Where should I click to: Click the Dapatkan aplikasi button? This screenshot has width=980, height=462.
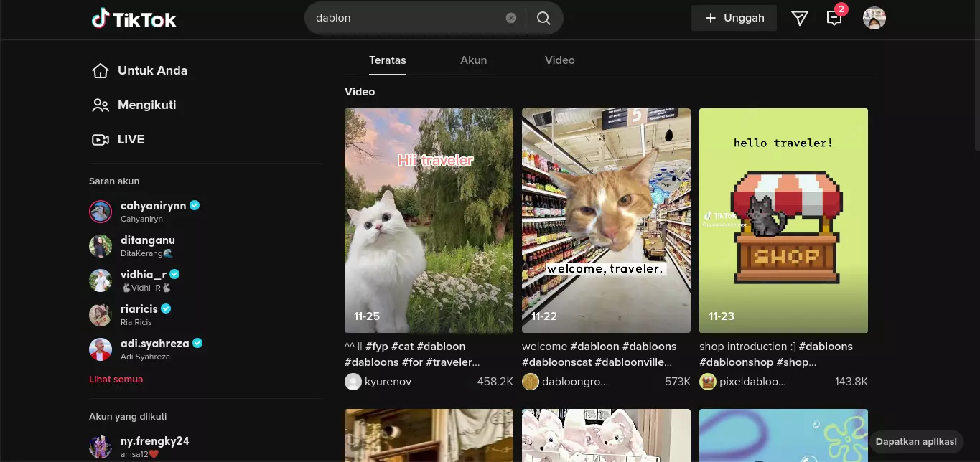(x=916, y=441)
